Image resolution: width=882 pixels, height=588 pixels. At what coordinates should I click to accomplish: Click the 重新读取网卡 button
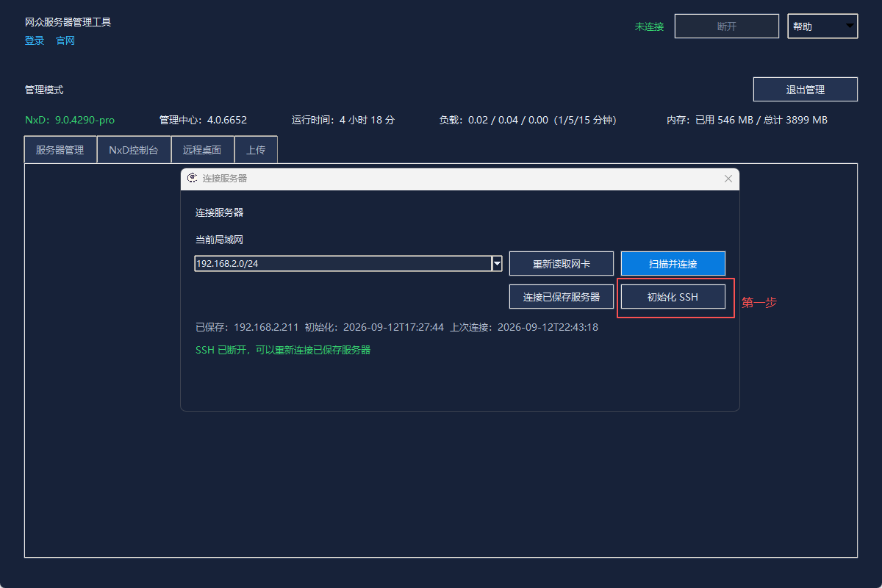pyautogui.click(x=562, y=264)
